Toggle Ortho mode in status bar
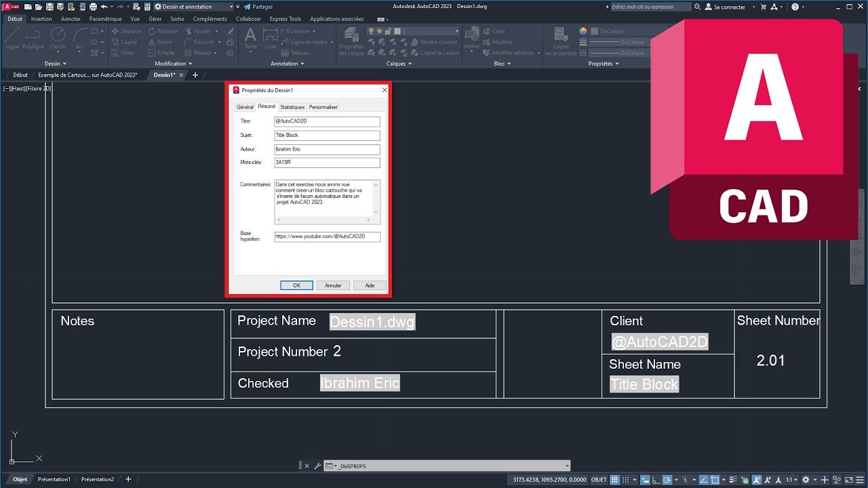Screen dimensions: 868x488 656,480
